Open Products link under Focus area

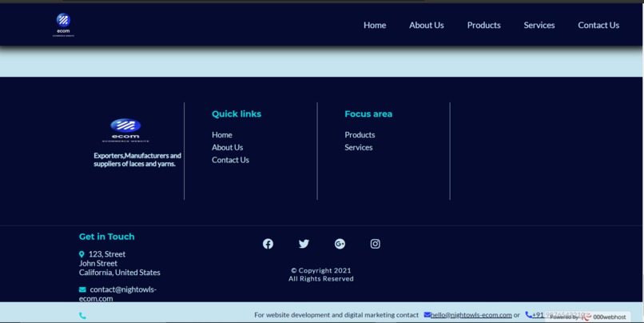tap(360, 135)
